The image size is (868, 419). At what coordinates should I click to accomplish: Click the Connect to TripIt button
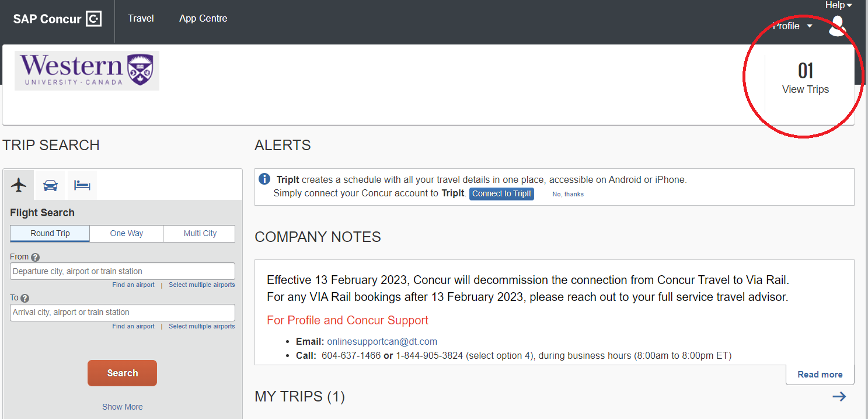(x=501, y=194)
